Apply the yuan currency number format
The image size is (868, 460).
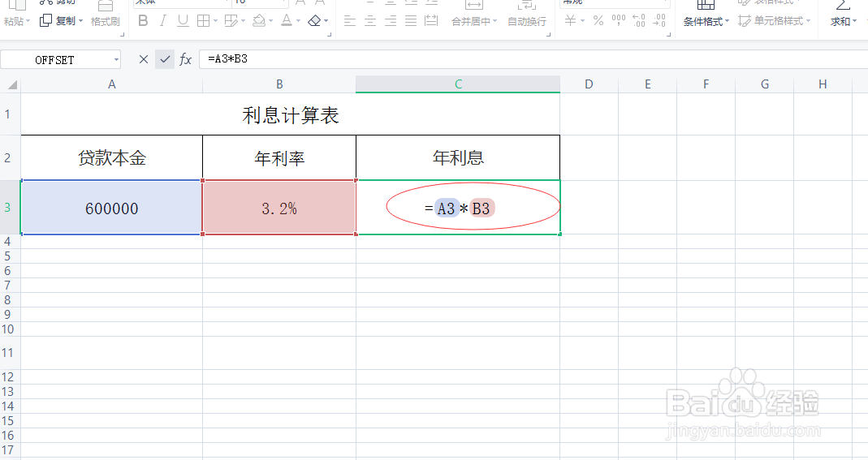pyautogui.click(x=570, y=21)
